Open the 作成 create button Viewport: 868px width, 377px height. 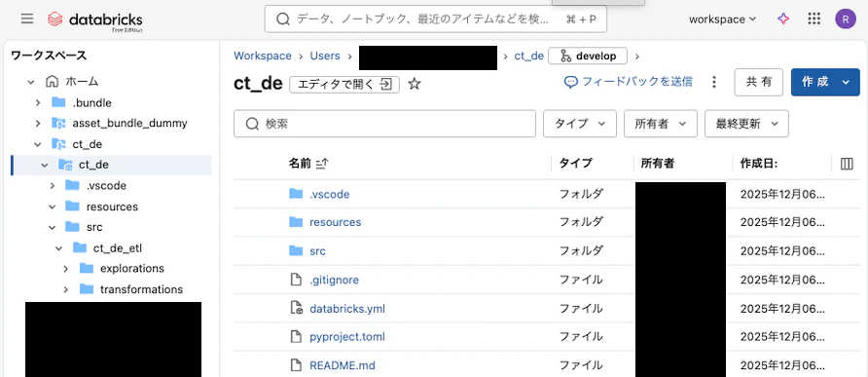[825, 82]
